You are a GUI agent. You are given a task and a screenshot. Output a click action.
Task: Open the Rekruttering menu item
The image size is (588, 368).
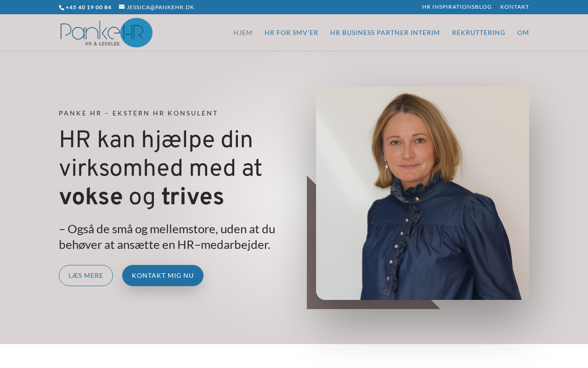click(479, 33)
